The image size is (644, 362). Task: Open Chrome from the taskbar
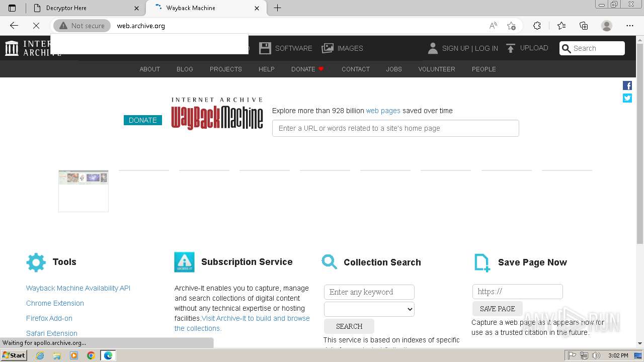pos(91,355)
